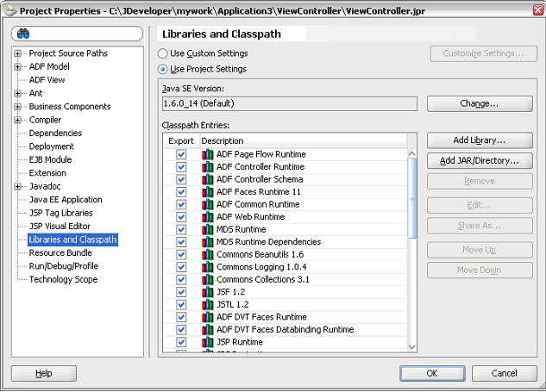Viewport: 546px width, 392px height.
Task: Click the search field in the left panel
Action: 86,34
